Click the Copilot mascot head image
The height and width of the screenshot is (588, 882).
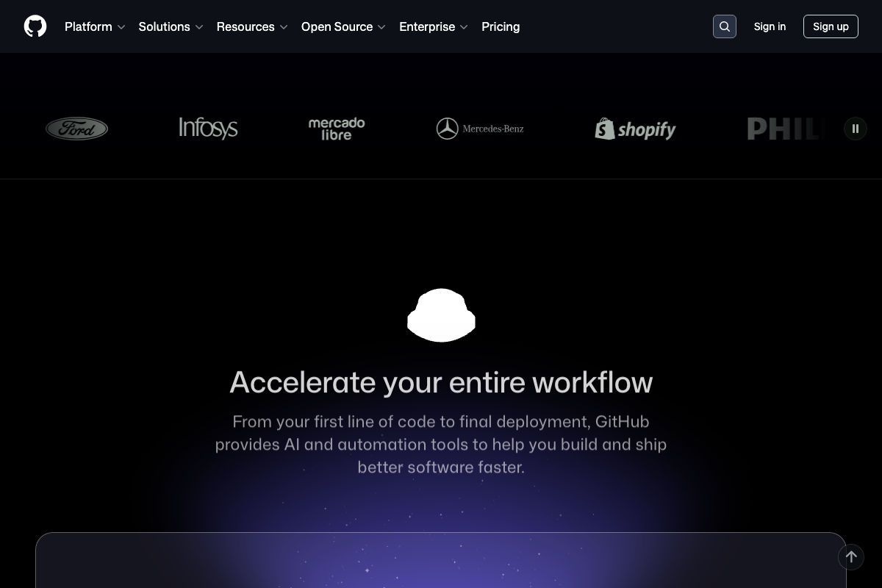[x=441, y=315]
